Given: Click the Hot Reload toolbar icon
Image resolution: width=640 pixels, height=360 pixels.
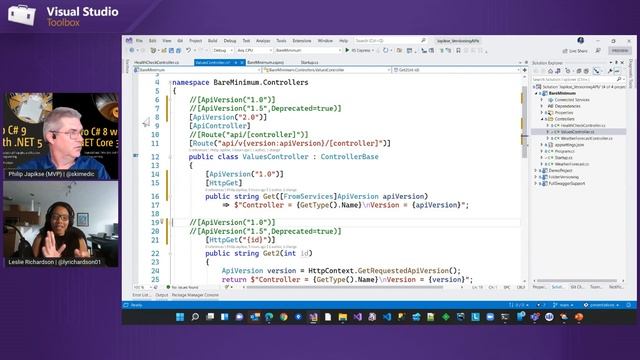Looking at the screenshot, I should (x=386, y=50).
